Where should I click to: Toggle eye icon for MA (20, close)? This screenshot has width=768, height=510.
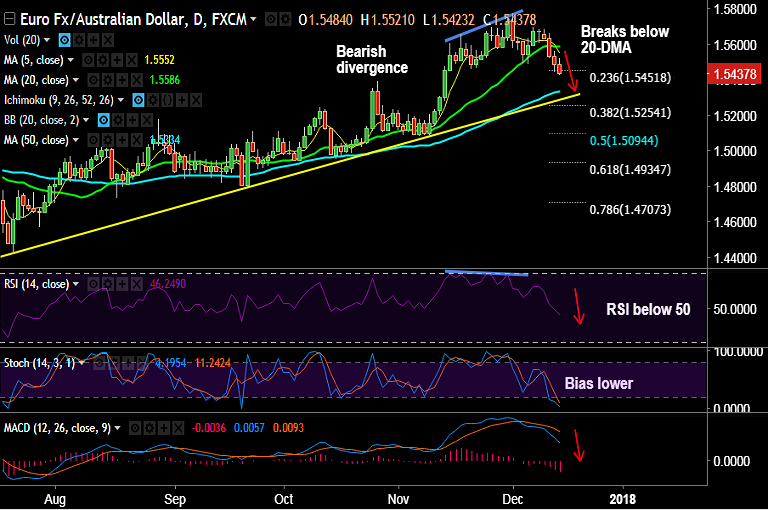(94, 80)
